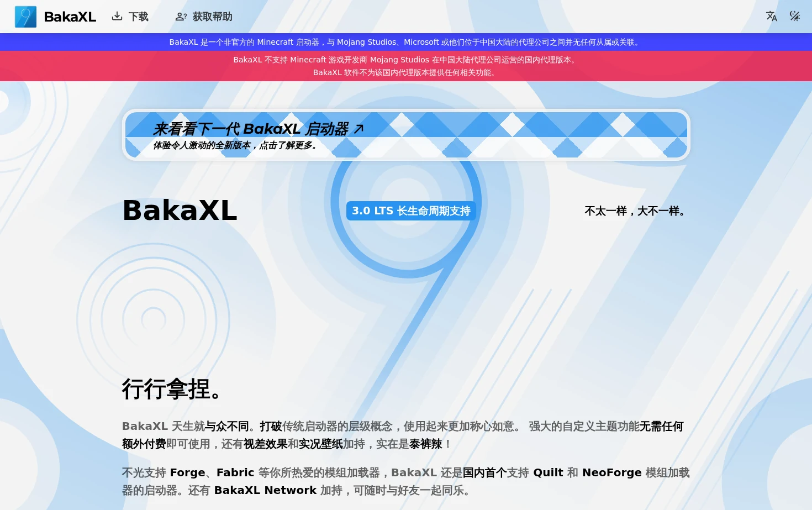The image size is (812, 510).
Task: Open the next-generation BakaXL launcher banner
Action: coord(406,135)
